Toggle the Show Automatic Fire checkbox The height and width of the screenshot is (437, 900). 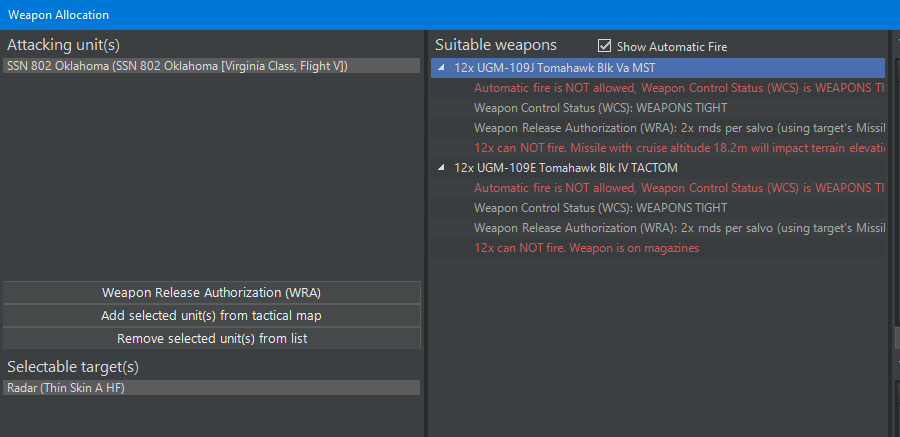(x=604, y=46)
